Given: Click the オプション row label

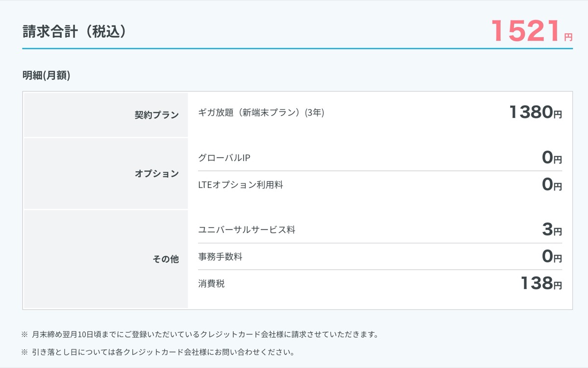Looking at the screenshot, I should (x=157, y=174).
